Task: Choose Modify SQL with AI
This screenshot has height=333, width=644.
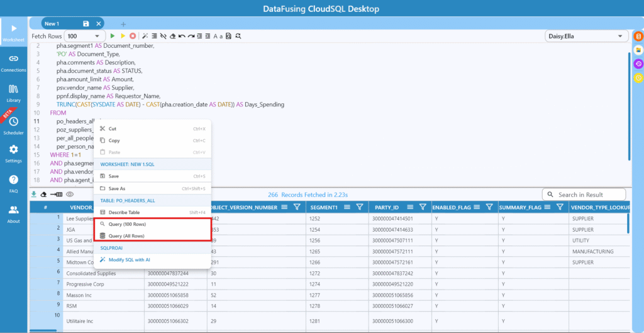Action: 152,260
